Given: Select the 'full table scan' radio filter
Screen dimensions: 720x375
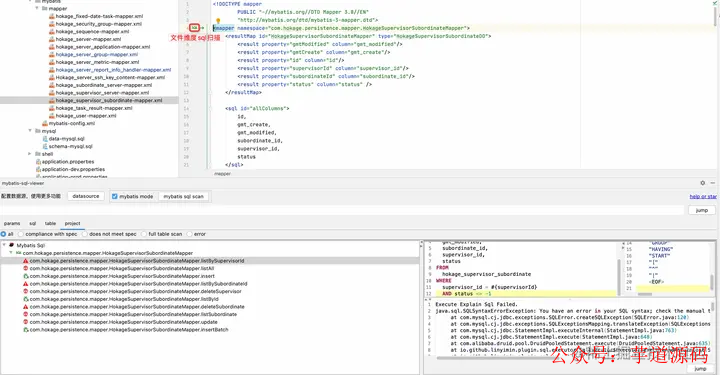Looking at the screenshot, I should tap(144, 234).
